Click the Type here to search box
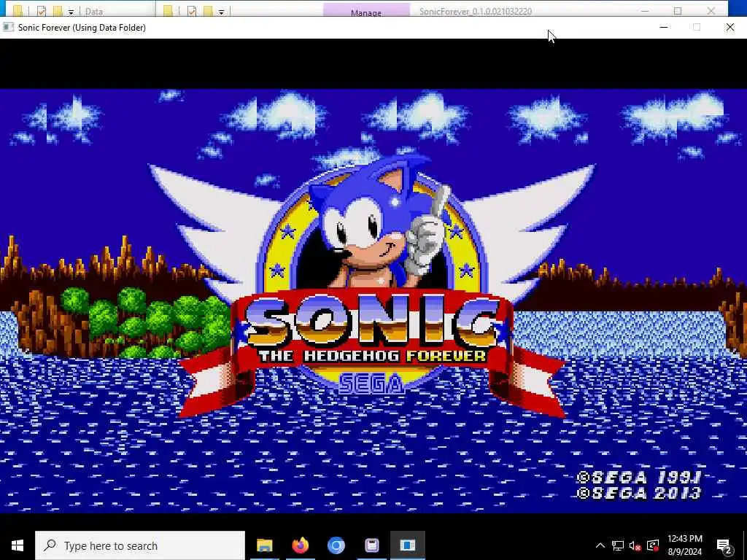 (x=140, y=545)
